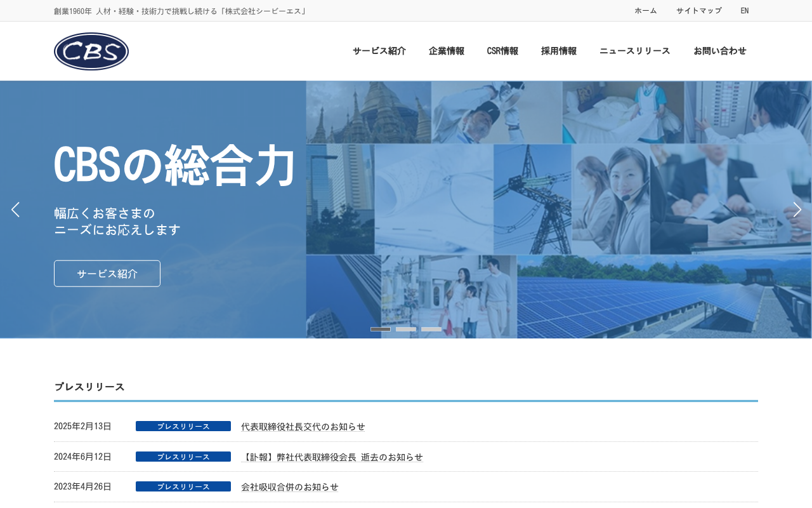
Task: Open 【訃報】弊社代表取締役会長 逝去のお知らせ
Action: click(x=332, y=457)
